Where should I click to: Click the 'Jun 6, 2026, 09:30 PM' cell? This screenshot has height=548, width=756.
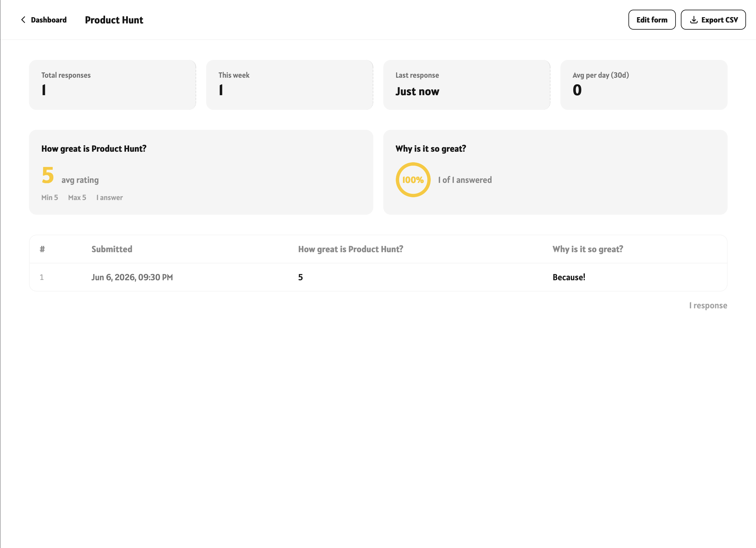point(132,277)
